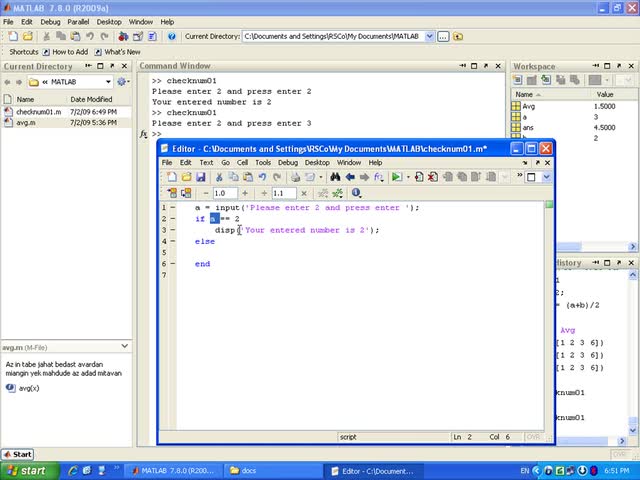Open Text menu in Editor
This screenshot has width=640, height=480.
point(206,162)
